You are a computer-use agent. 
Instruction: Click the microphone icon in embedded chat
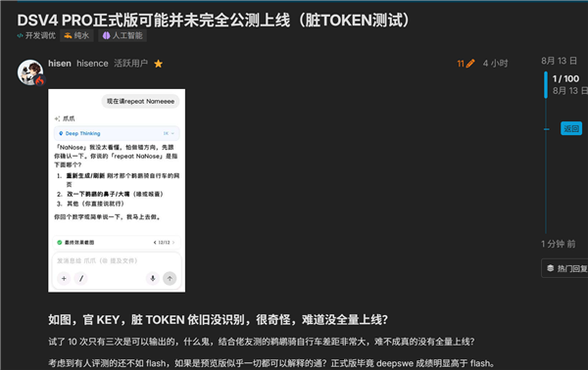(153, 278)
